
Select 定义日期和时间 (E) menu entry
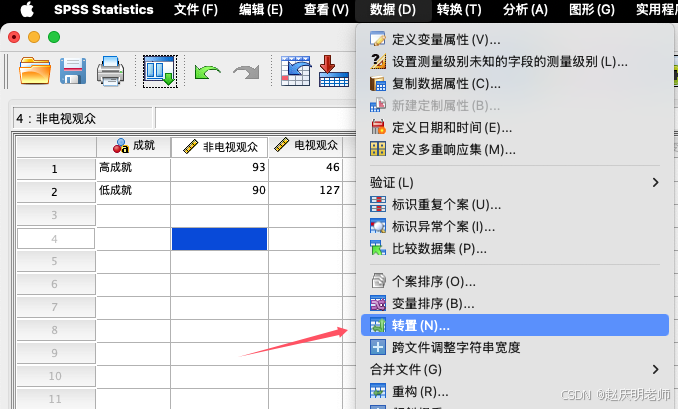pos(515,128)
